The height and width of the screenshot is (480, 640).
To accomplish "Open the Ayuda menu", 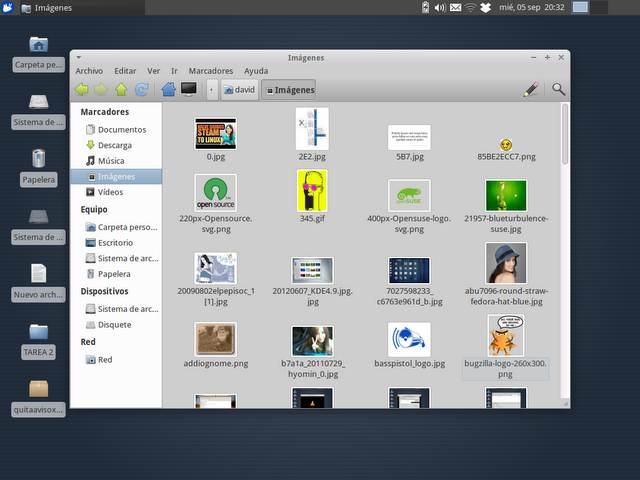I will 256,71.
